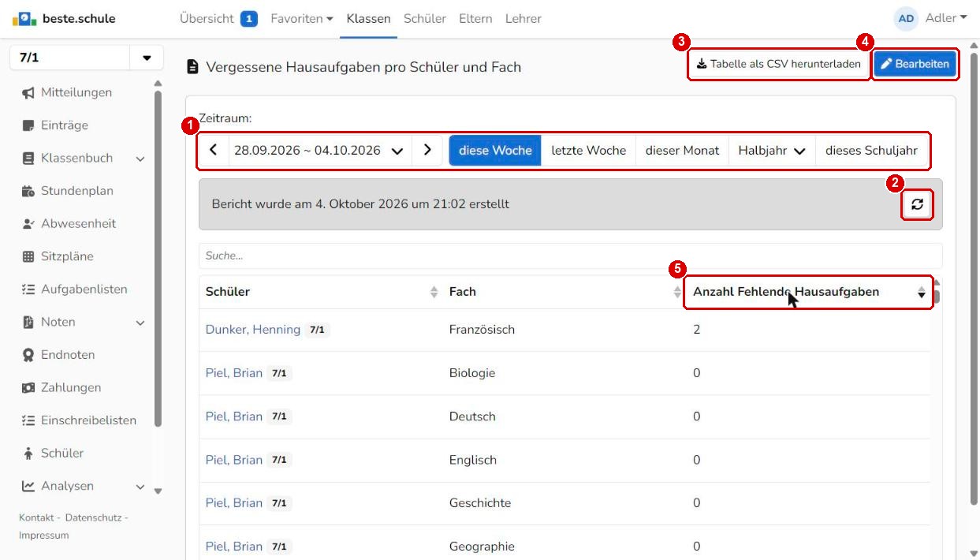Open Mitteilungen megaphone icon in sidebar
The height and width of the screenshot is (560, 980).
click(28, 93)
